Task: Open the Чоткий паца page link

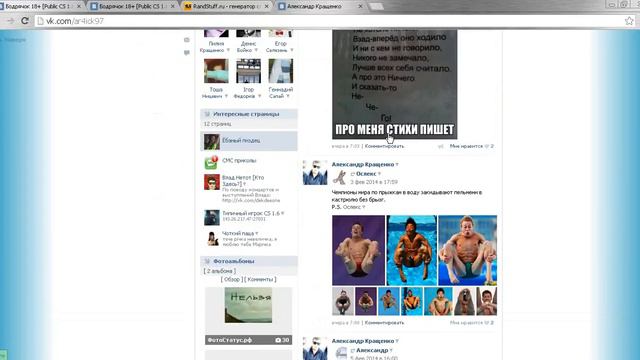Action: tap(238, 233)
